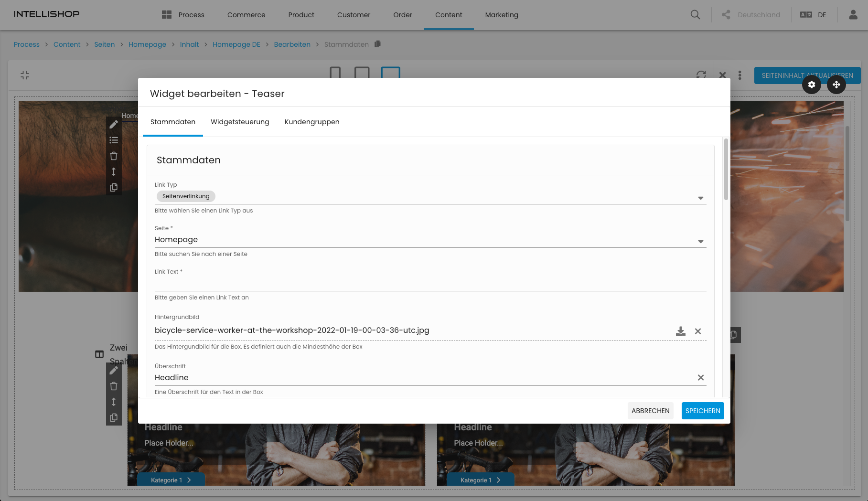The height and width of the screenshot is (501, 868).
Task: Open the Commerce menu
Action: [246, 15]
